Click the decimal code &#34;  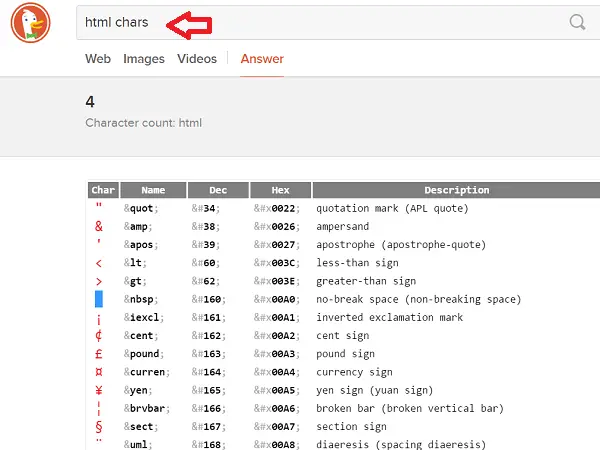[x=206, y=209]
